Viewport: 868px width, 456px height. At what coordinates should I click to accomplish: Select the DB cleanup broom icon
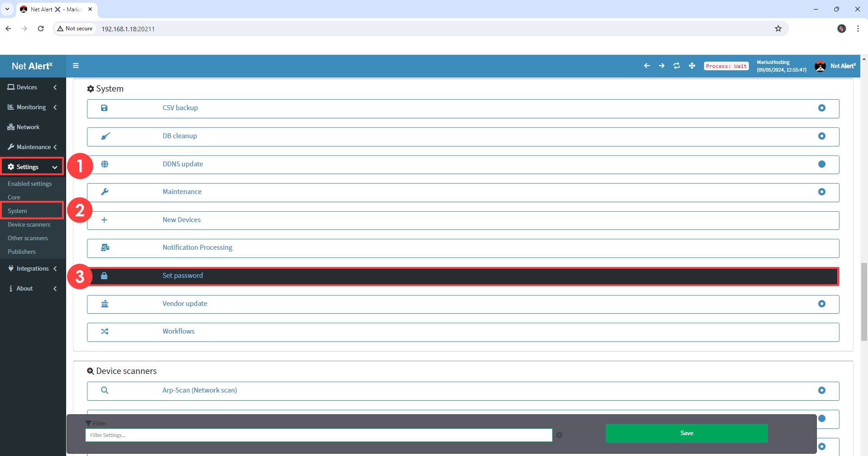click(x=105, y=136)
